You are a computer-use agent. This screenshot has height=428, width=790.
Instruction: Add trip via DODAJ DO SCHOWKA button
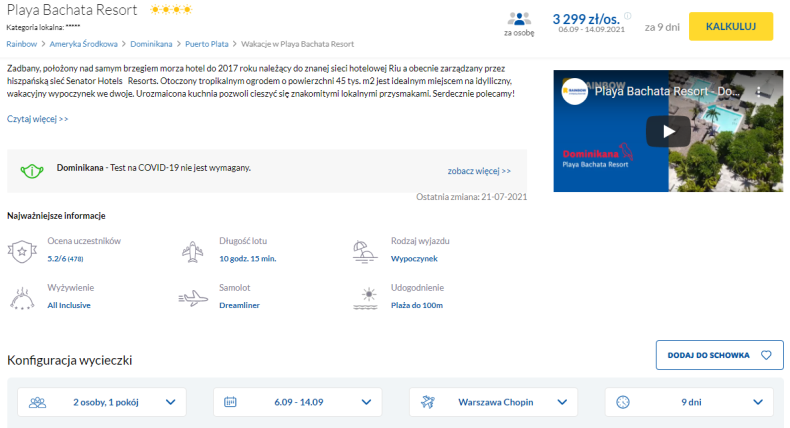tap(719, 355)
